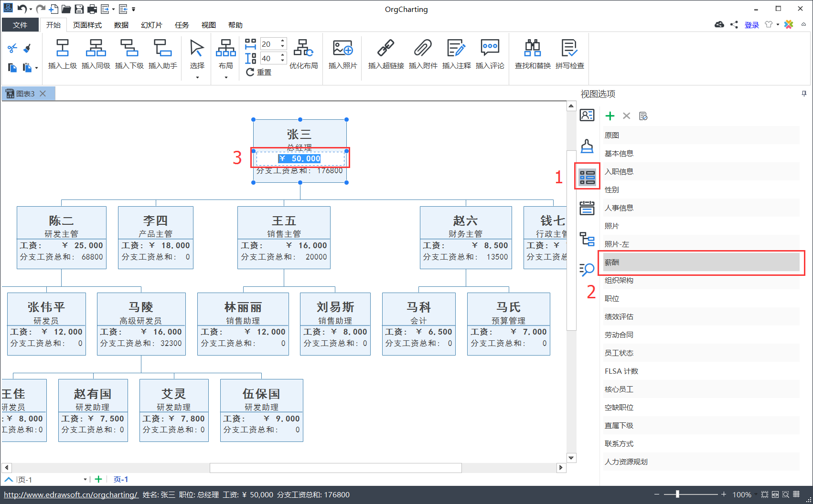
Task: Click the colorful Edraw logo icon top right
Action: (x=789, y=24)
